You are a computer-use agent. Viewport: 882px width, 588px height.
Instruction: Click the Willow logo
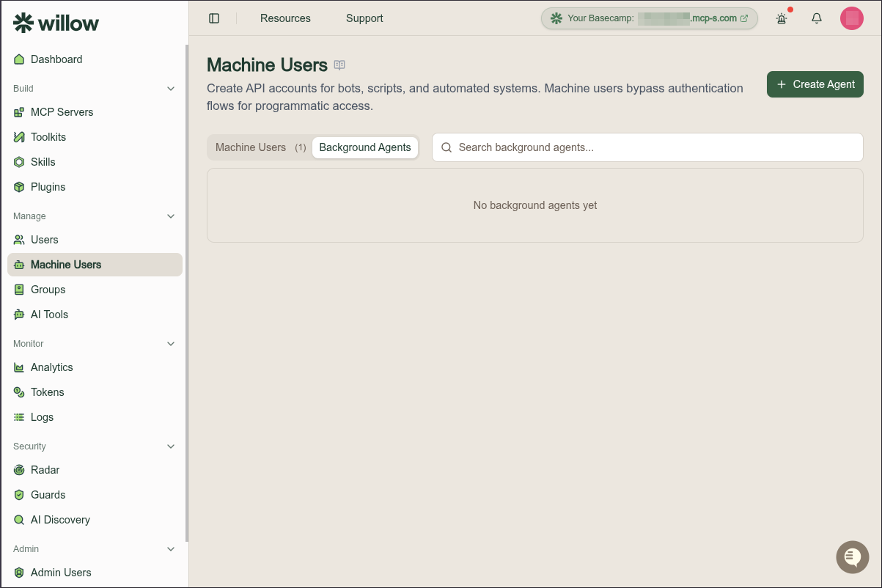[x=56, y=23]
